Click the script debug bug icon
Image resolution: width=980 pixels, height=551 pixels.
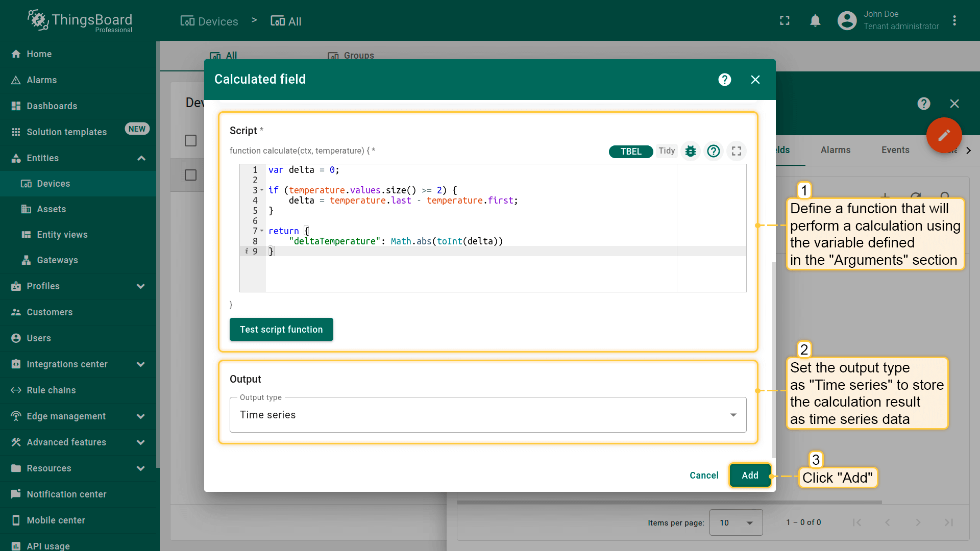point(691,151)
